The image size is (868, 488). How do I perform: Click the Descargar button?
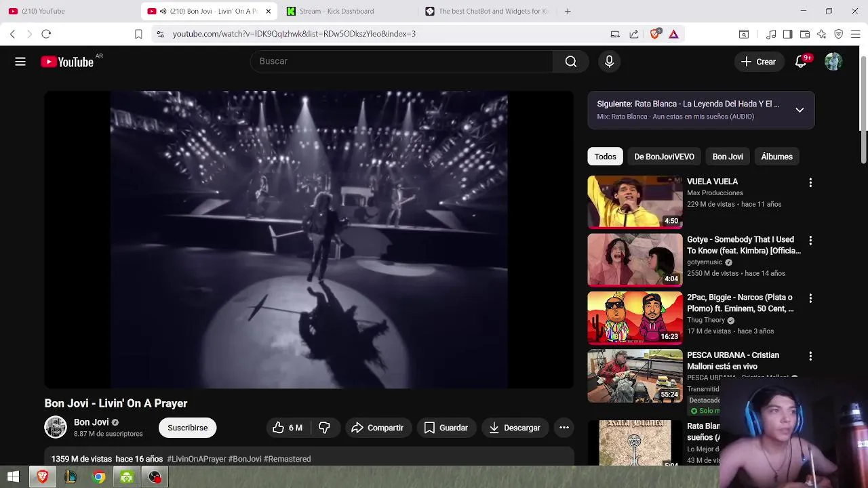point(515,428)
